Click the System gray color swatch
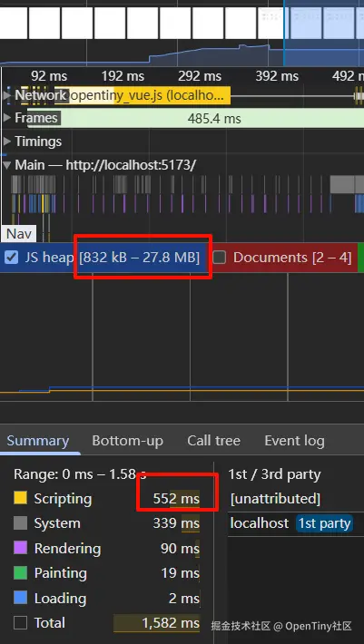This screenshot has height=644, width=364. coord(20,522)
